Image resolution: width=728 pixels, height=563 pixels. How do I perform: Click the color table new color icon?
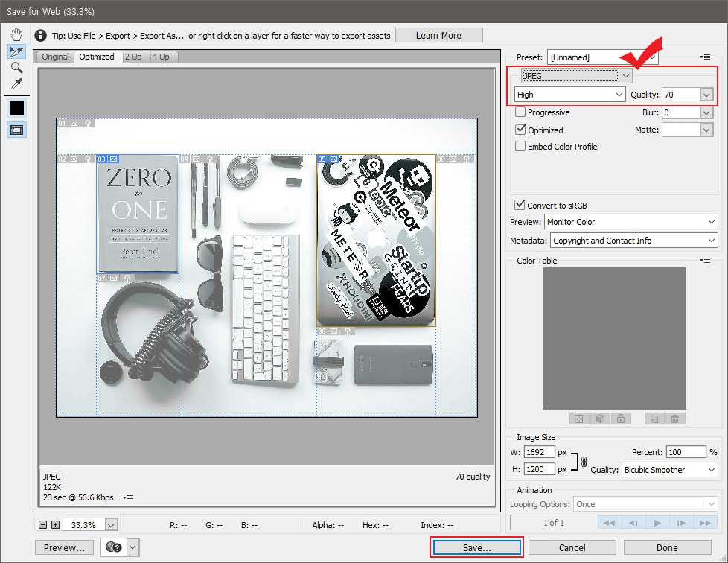point(654,419)
